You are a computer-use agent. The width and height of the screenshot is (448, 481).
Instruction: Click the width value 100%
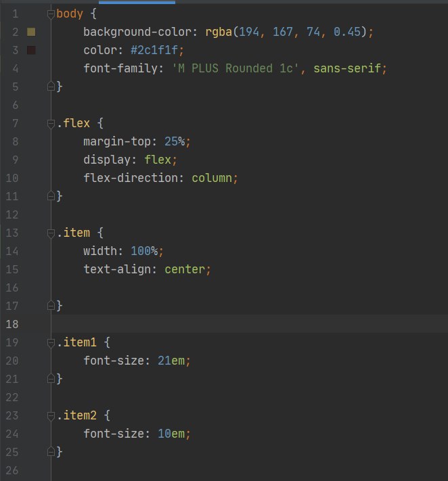tap(144, 251)
